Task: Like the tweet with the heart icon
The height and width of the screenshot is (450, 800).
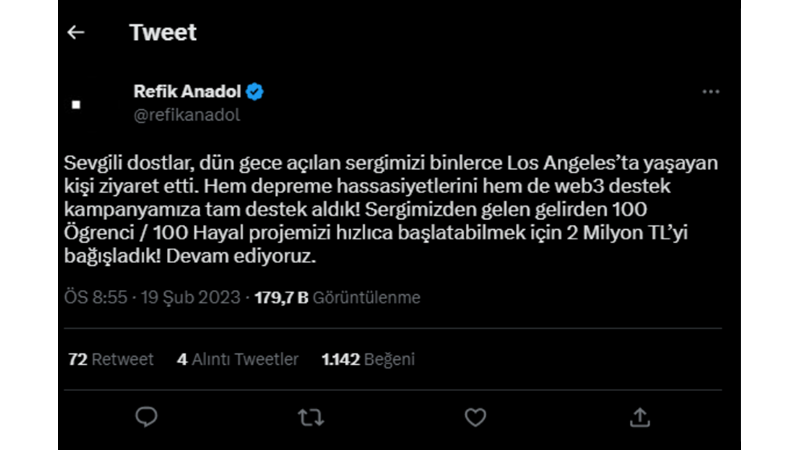Action: pyautogui.click(x=476, y=415)
